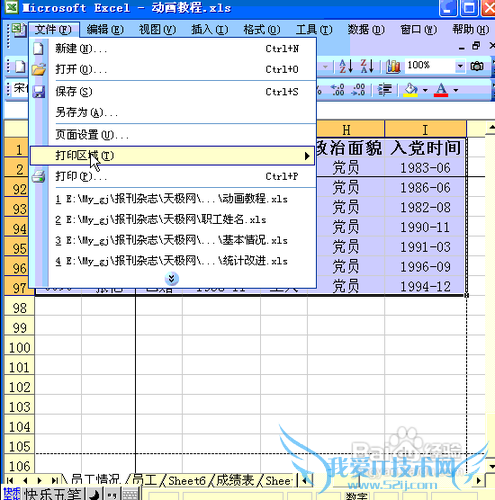Expand the full File menu chevron
The width and height of the screenshot is (495, 500).
point(172,278)
